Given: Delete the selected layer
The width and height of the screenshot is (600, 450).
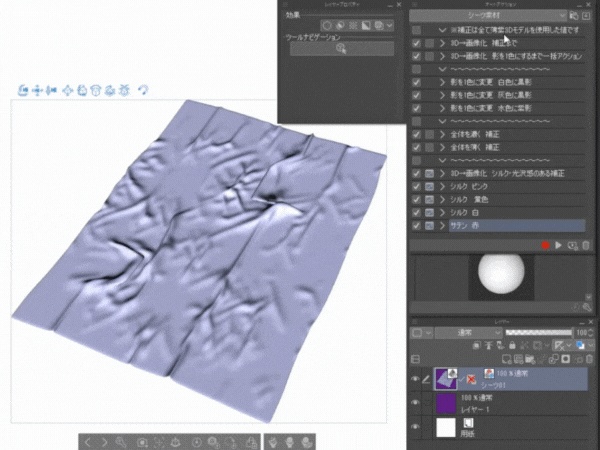Looking at the screenshot, I should pos(590,359).
